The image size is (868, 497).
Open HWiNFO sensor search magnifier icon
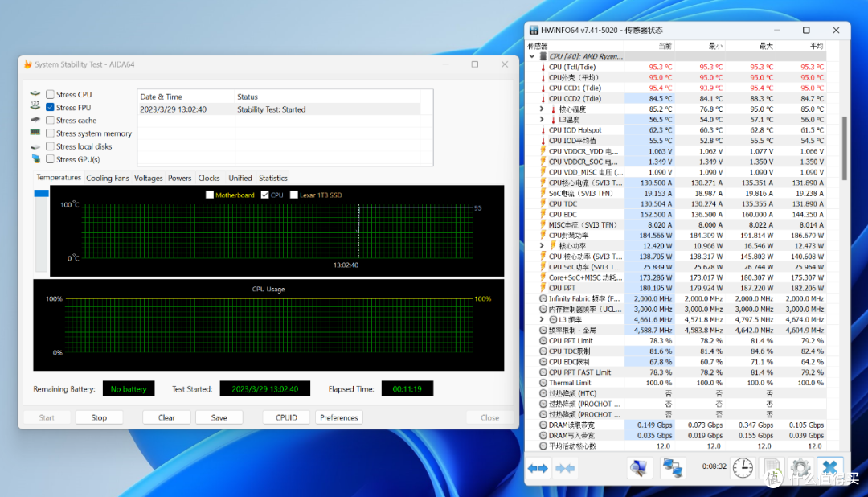(640, 468)
